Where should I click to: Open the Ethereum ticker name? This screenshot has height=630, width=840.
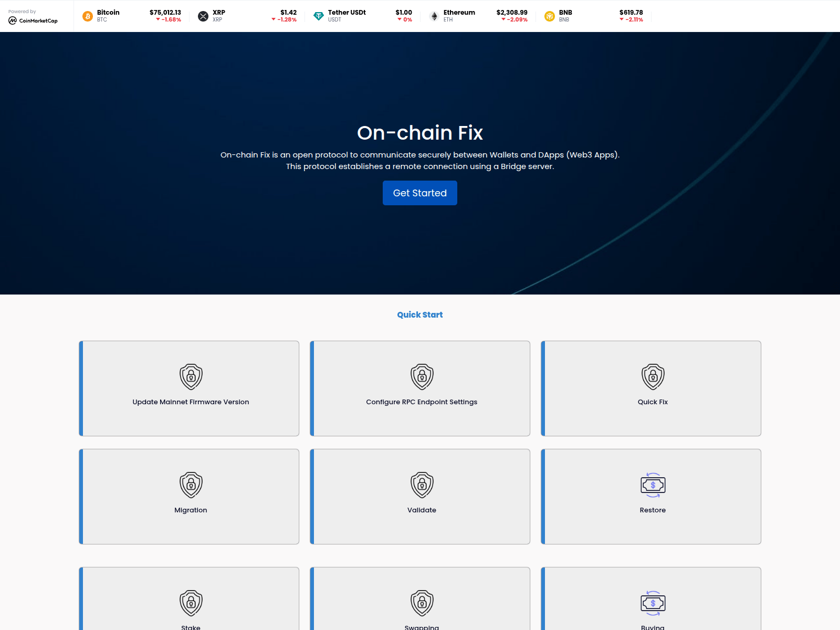coord(459,12)
